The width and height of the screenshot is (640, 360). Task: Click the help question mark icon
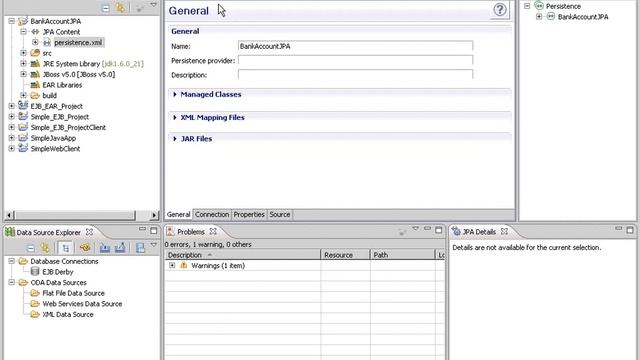point(500,10)
